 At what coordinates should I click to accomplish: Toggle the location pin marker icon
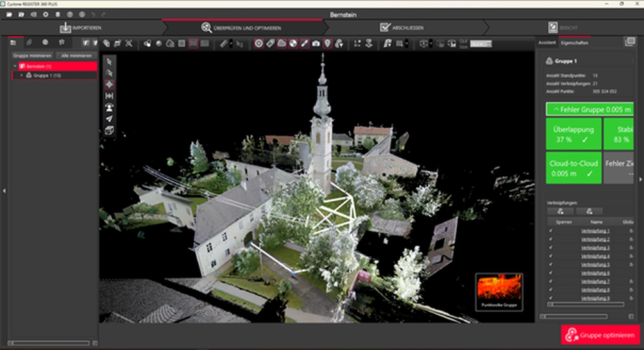[328, 44]
